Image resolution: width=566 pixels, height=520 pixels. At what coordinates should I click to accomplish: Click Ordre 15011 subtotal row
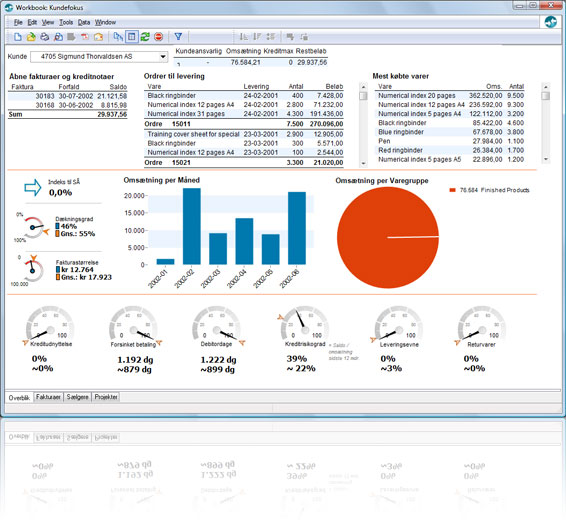(244, 124)
